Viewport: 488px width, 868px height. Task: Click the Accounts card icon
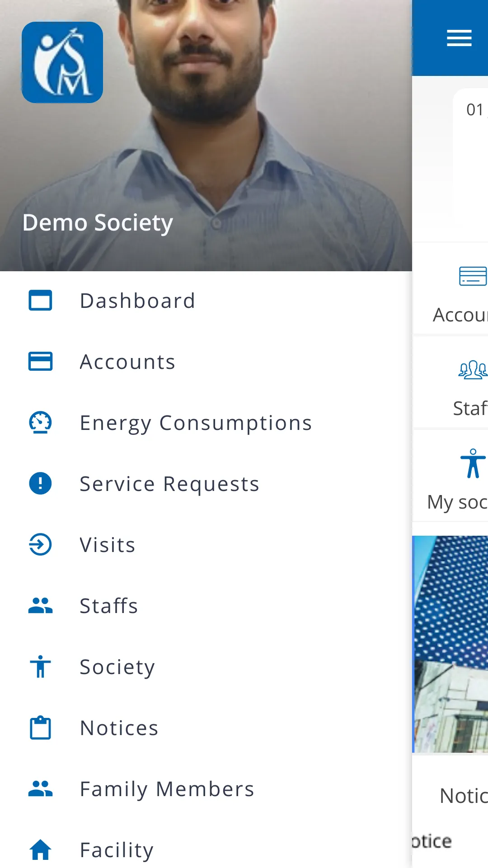(41, 362)
